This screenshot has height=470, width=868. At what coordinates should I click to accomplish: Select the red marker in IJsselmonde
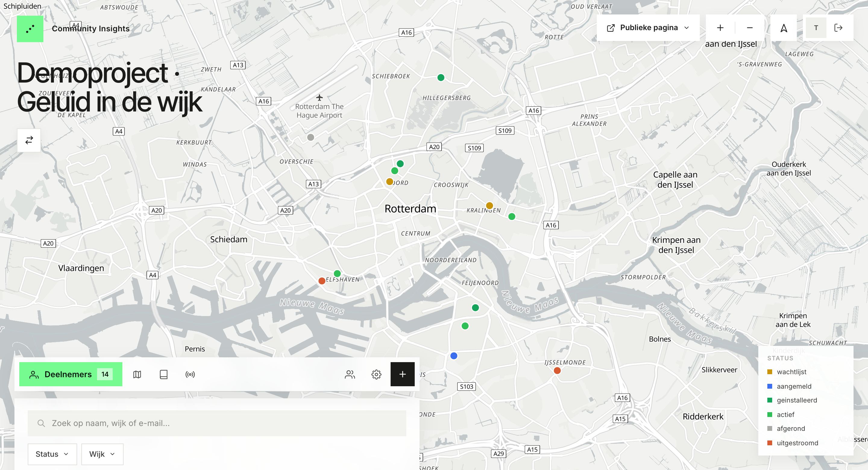pyautogui.click(x=557, y=371)
